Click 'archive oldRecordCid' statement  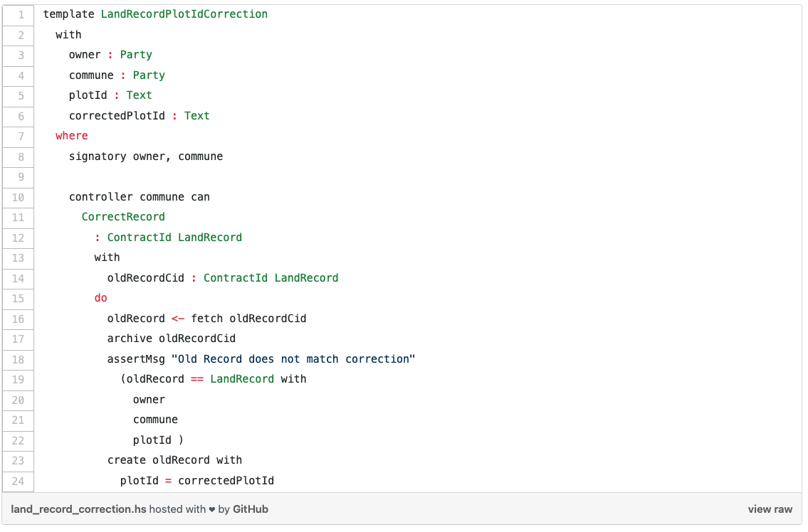[x=172, y=339]
